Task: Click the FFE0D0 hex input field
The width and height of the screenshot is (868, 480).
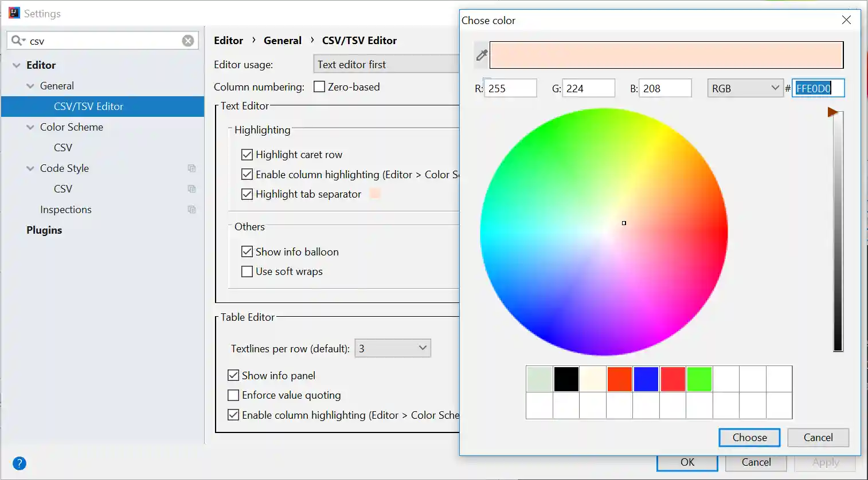Action: point(818,88)
